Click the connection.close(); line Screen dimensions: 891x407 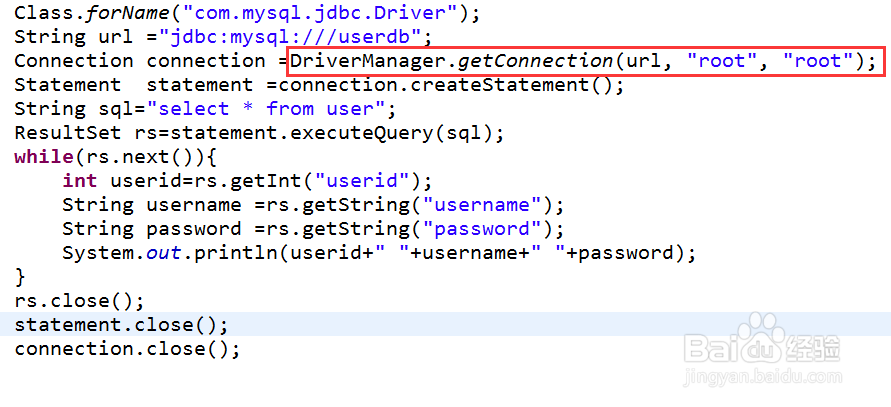click(x=127, y=348)
